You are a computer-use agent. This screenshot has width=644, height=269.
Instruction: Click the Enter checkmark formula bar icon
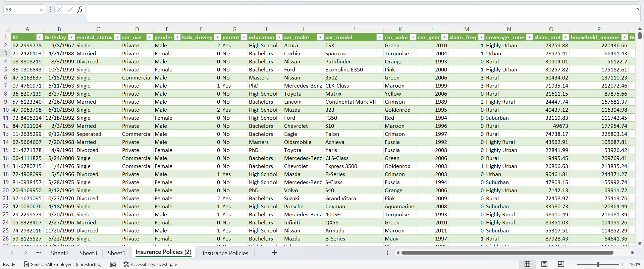tap(70, 9)
